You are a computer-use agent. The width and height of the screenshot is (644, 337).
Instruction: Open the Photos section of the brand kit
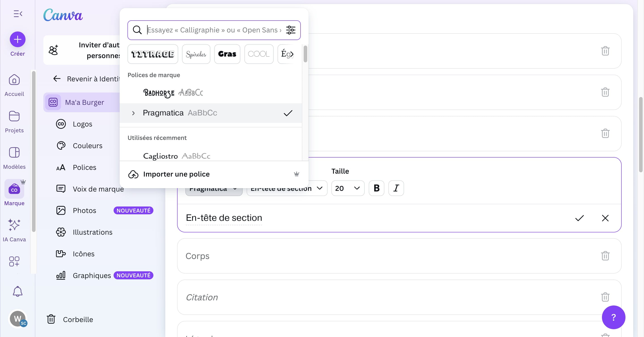(x=84, y=210)
